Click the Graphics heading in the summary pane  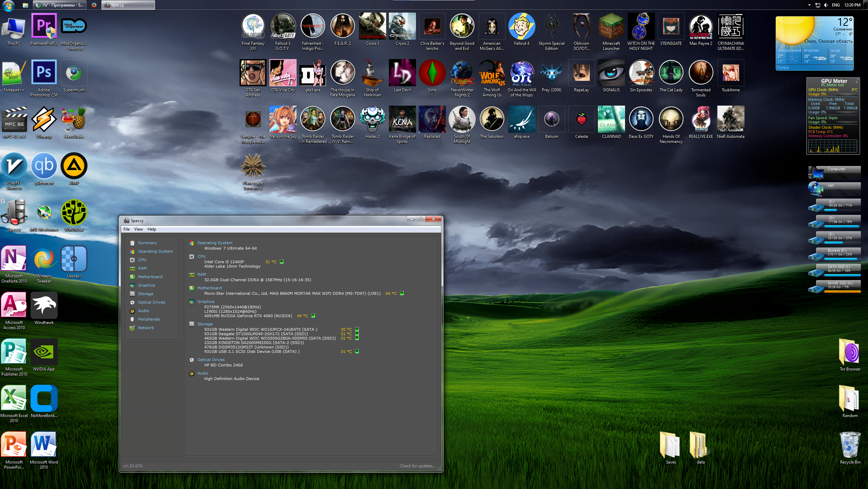click(x=206, y=302)
